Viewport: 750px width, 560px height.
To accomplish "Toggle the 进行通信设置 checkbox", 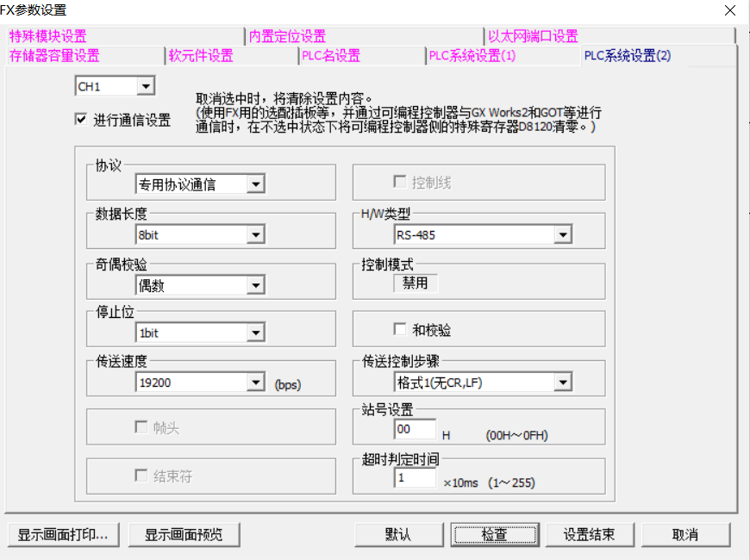I will (x=82, y=120).
